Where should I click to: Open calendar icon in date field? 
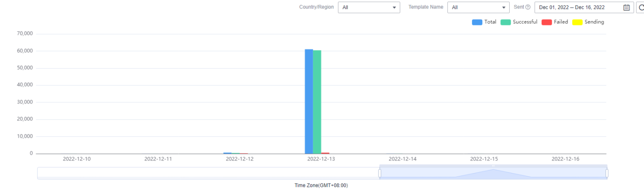[x=627, y=8]
